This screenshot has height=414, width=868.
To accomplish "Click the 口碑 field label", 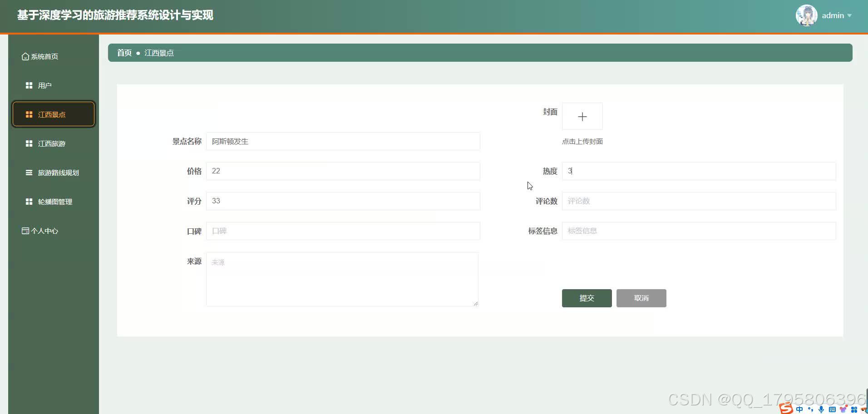I will [x=194, y=232].
